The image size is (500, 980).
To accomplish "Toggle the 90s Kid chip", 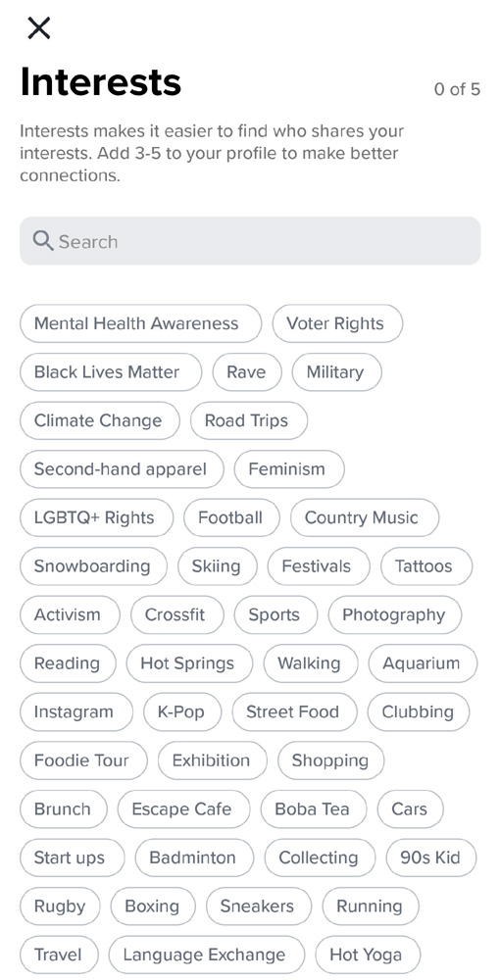I will click(431, 857).
